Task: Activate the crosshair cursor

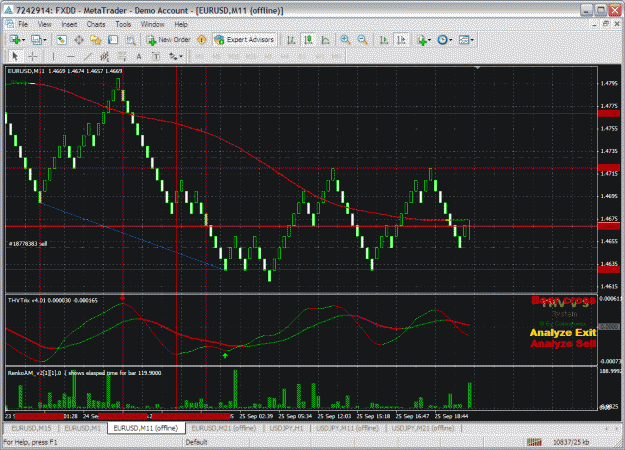Action: click(x=32, y=57)
